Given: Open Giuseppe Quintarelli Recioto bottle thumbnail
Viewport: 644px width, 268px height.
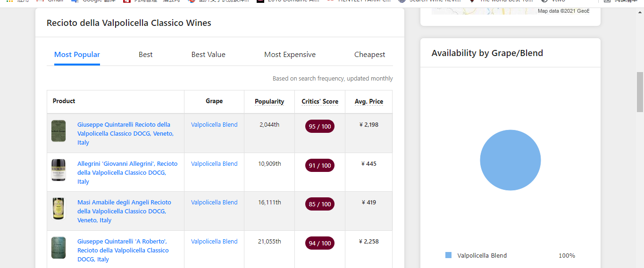Looking at the screenshot, I should click(59, 131).
